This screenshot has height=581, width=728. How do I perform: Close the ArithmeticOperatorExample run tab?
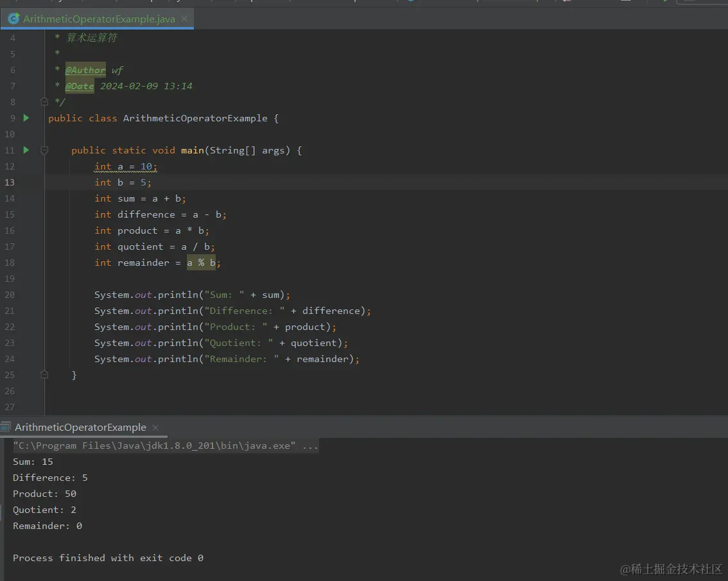tap(155, 428)
